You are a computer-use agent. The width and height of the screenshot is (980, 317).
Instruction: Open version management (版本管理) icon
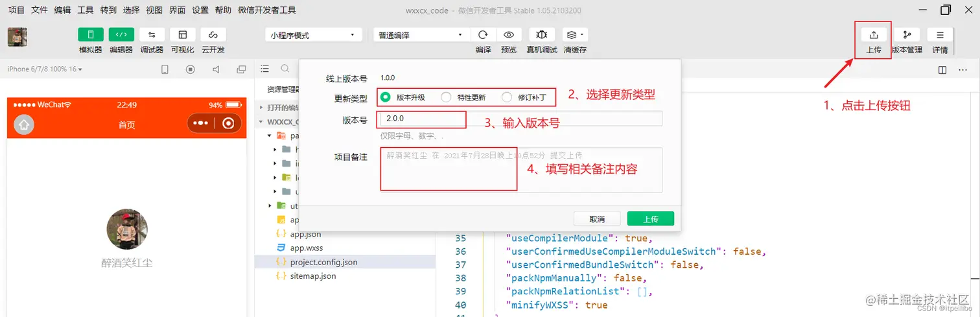pyautogui.click(x=907, y=35)
